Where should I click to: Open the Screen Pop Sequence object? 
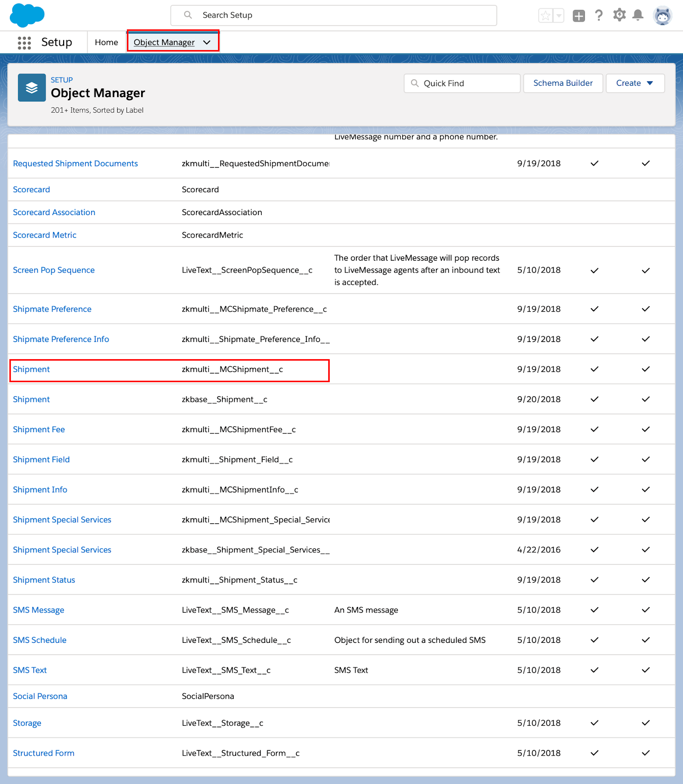[x=54, y=270]
